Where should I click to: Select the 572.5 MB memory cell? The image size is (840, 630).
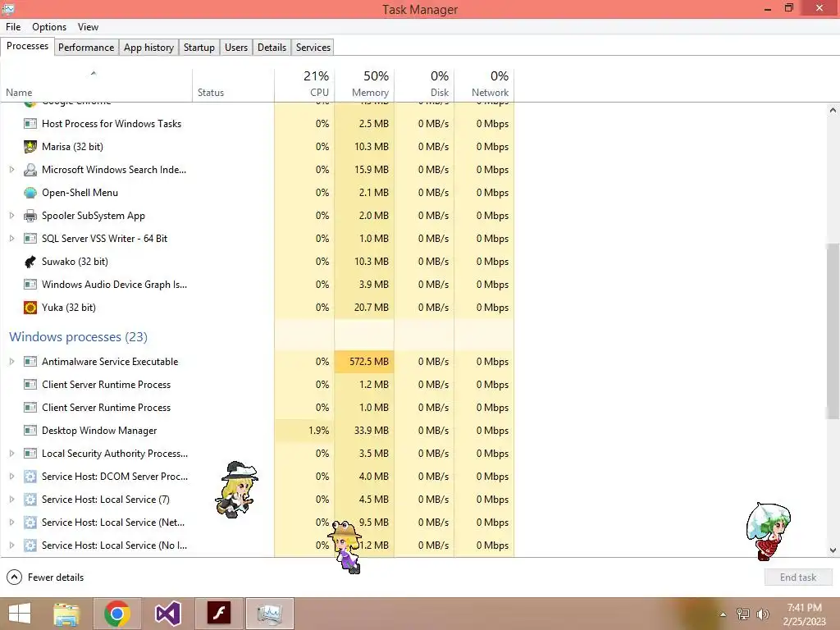364,362
